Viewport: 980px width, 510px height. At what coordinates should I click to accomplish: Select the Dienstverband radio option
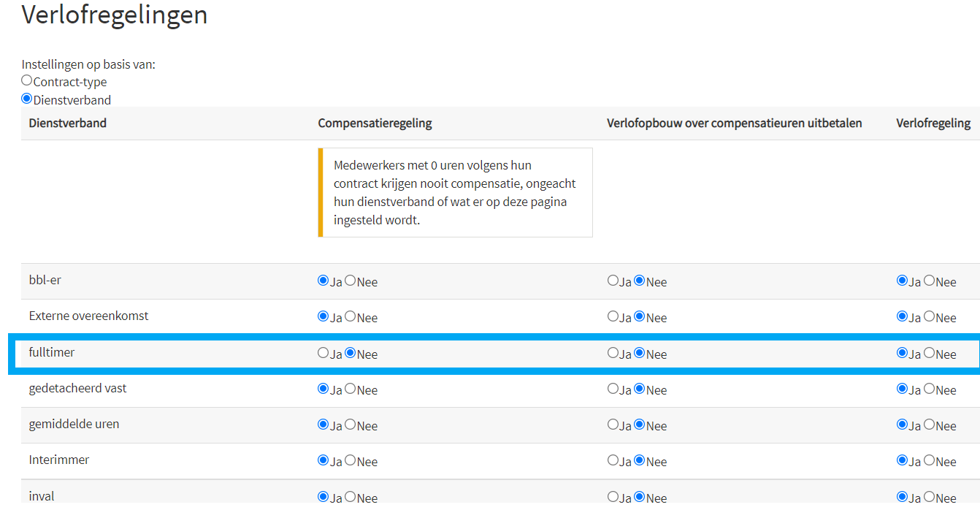coord(27,99)
